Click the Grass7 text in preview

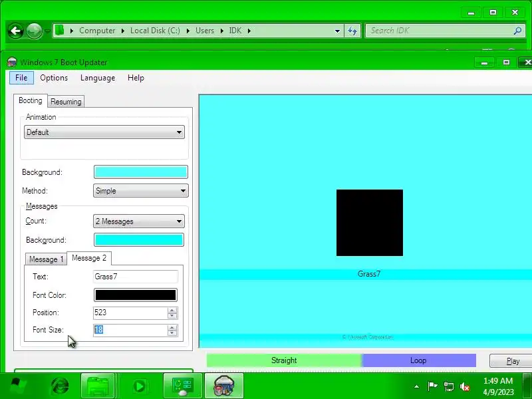click(x=369, y=274)
